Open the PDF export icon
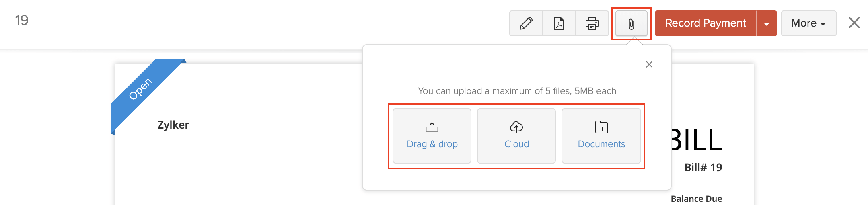868x205 pixels. coord(559,23)
